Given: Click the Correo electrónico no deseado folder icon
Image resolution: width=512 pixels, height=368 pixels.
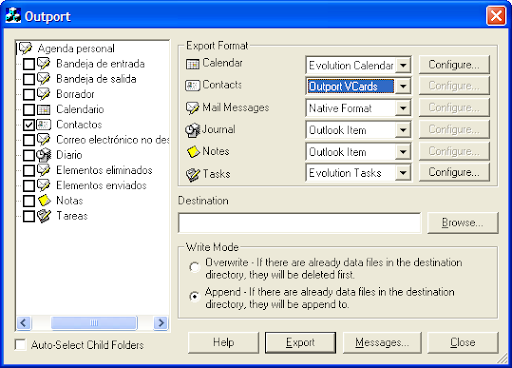Looking at the screenshot, I should pos(43,140).
